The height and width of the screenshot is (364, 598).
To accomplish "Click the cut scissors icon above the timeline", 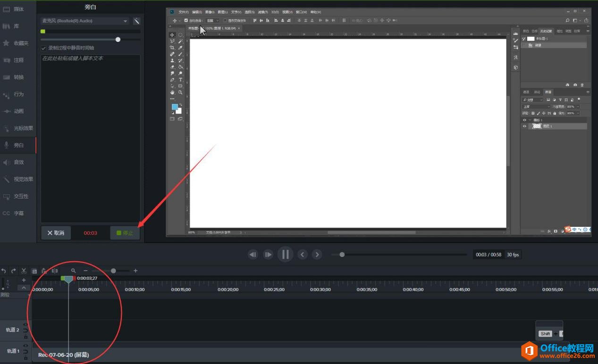I will 24,271.
